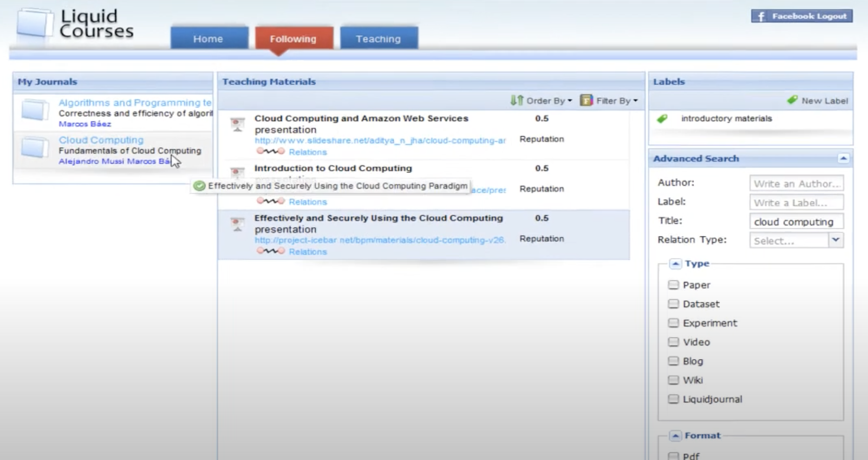Click the Marcos Báez author link under Algorithms
Screen dimensions: 868x460
85,124
